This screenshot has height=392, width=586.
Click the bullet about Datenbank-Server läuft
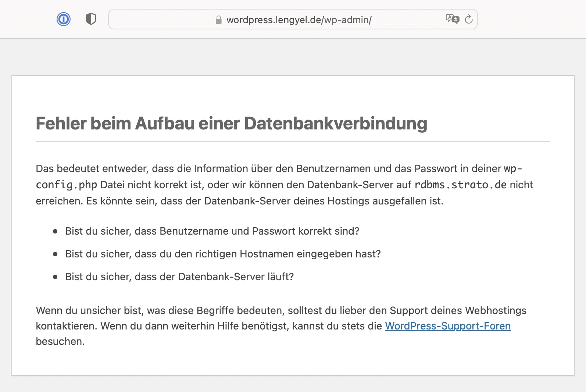pyautogui.click(x=179, y=277)
